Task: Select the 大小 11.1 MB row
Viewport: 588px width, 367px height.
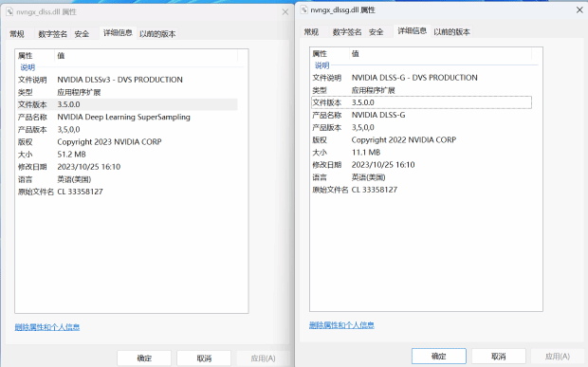Action: tap(421, 152)
